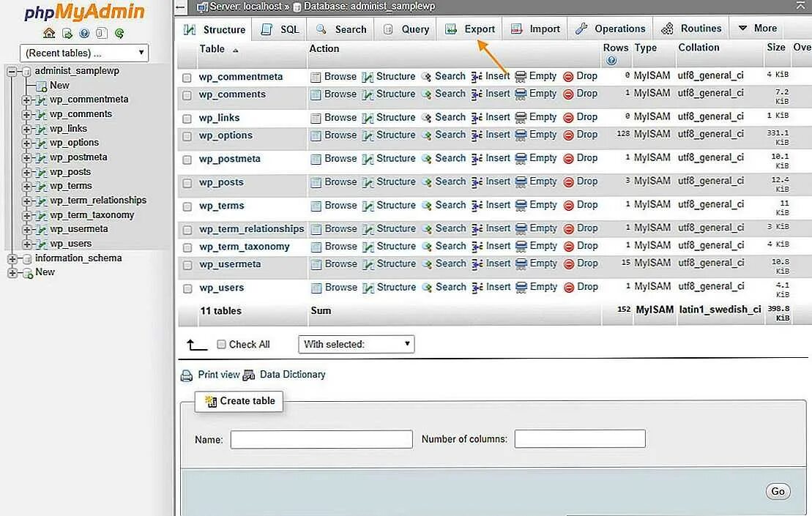Screen dimensions: 812x516
Task: Tick the wp_postmeta row checkbox
Action: (187, 160)
